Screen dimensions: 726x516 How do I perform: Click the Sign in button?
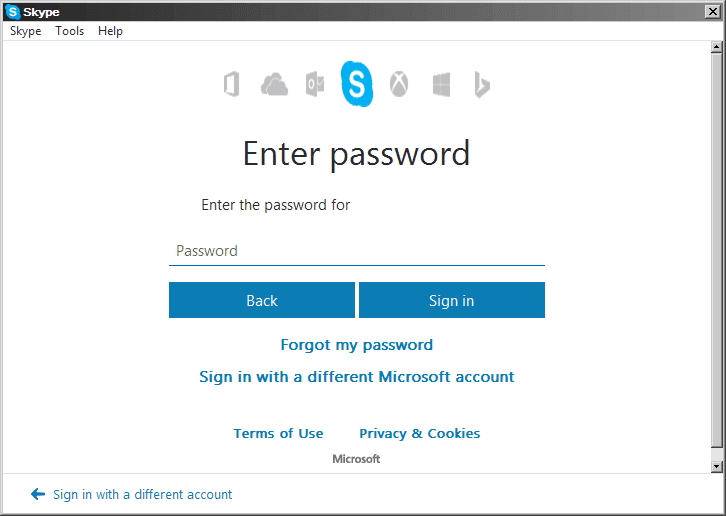point(452,300)
